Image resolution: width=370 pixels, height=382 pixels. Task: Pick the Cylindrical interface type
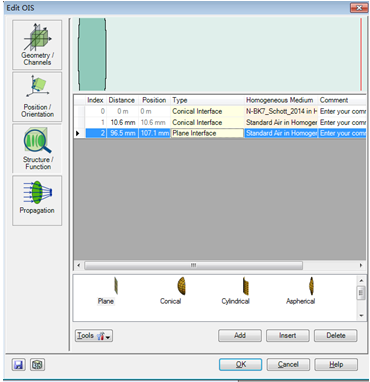(x=235, y=291)
